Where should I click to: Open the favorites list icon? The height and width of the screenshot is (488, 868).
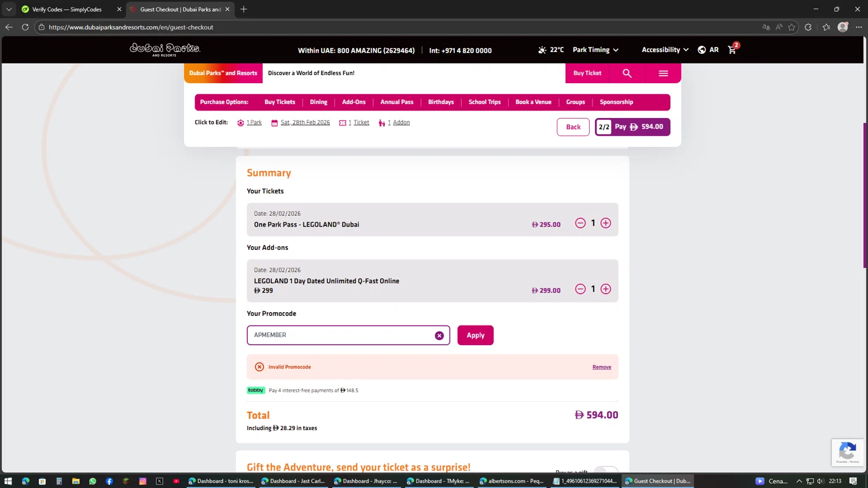click(826, 27)
